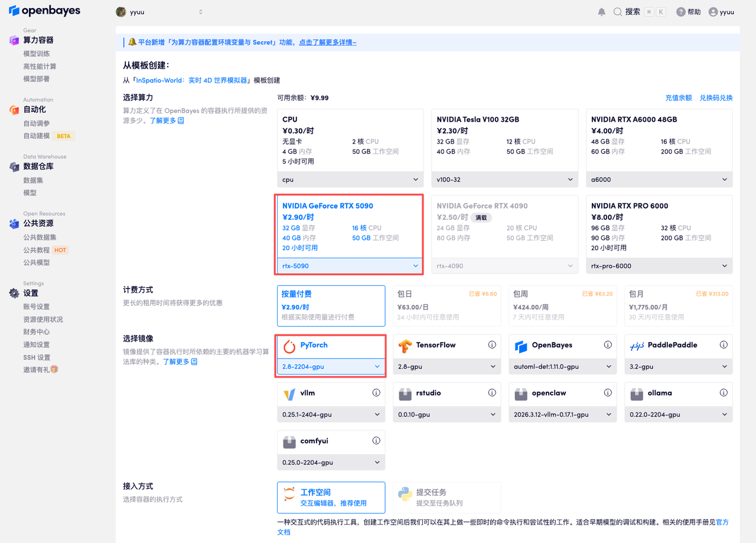Open the rtx-5090 dropdown

(350, 266)
